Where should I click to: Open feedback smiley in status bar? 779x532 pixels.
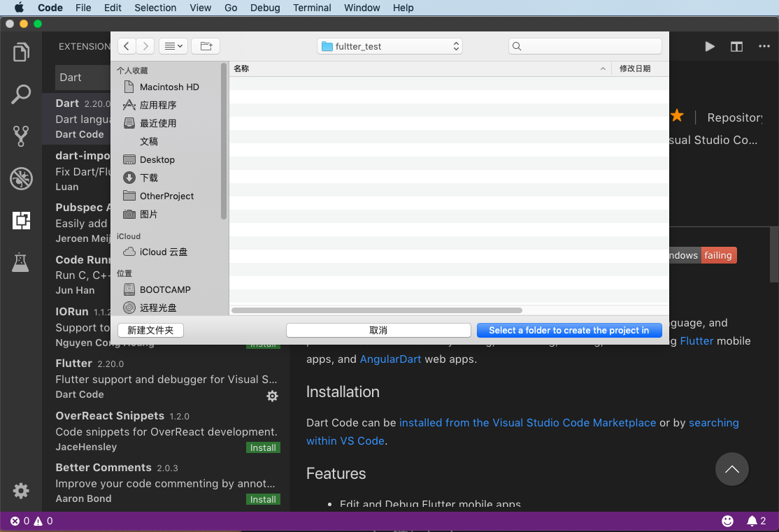click(727, 521)
